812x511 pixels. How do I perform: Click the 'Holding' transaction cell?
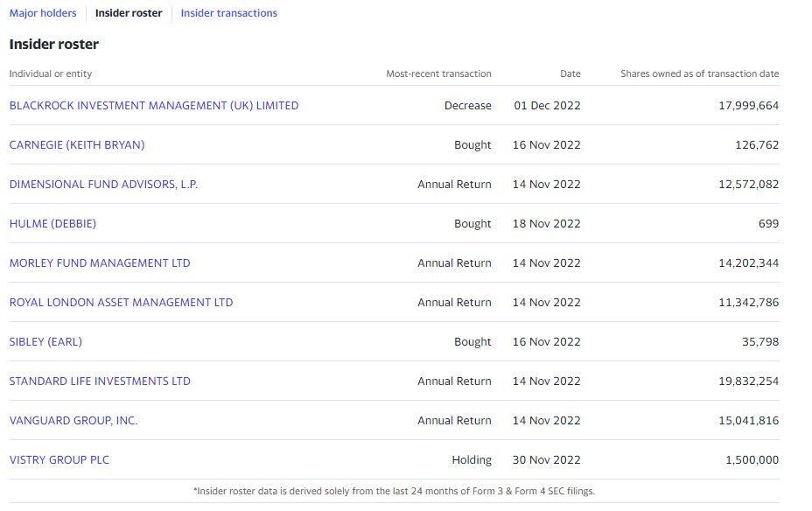(x=472, y=459)
